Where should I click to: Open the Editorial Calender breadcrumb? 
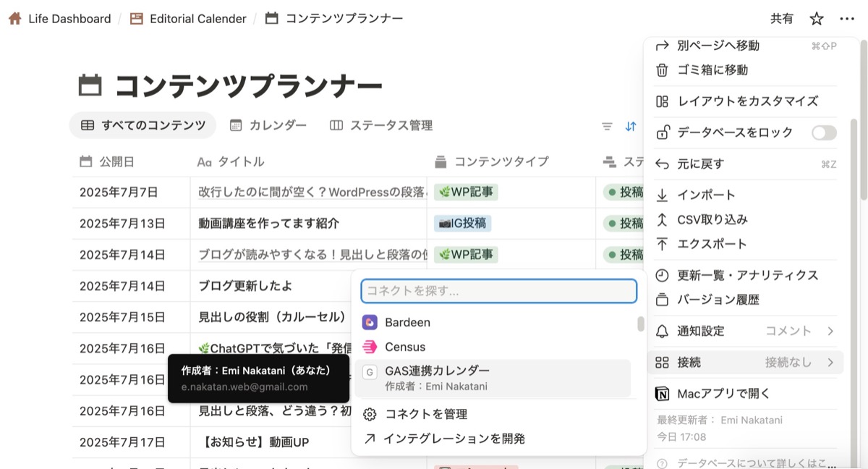[197, 19]
